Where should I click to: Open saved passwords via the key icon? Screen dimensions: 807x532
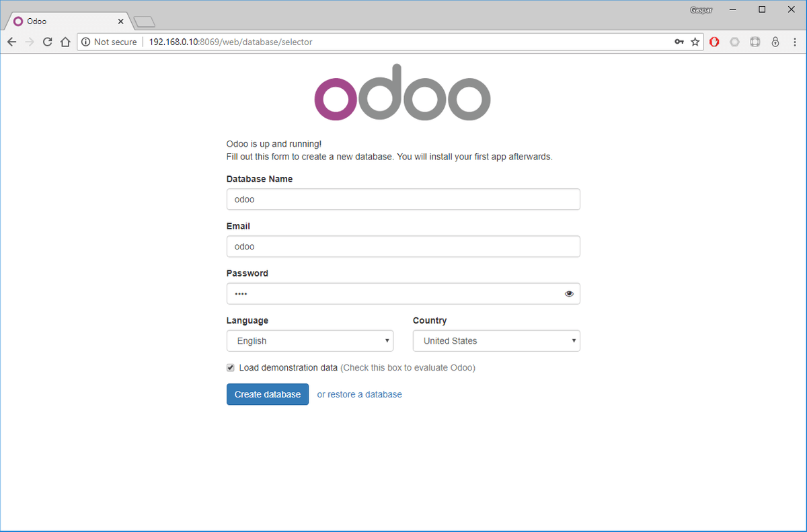(679, 42)
